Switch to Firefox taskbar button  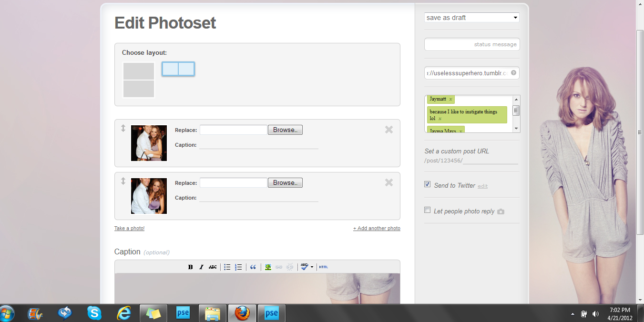[x=242, y=313]
